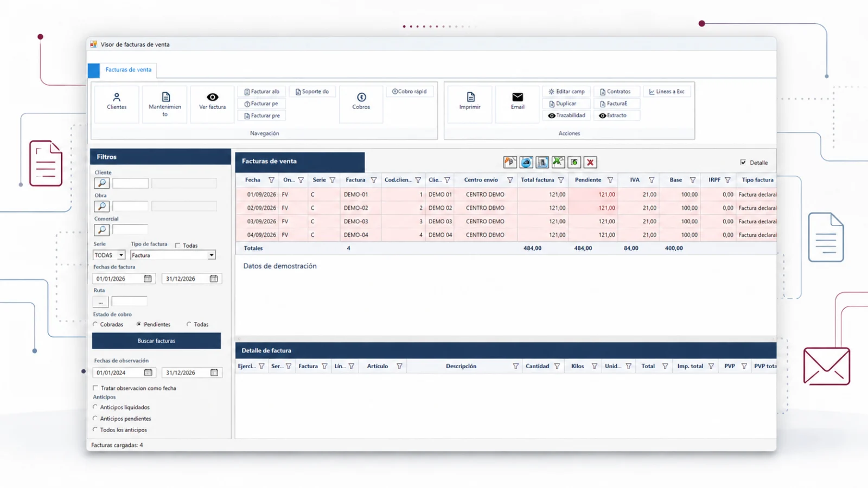The width and height of the screenshot is (868, 488).
Task: Switch to the Facturas de venta tab
Action: [129, 70]
